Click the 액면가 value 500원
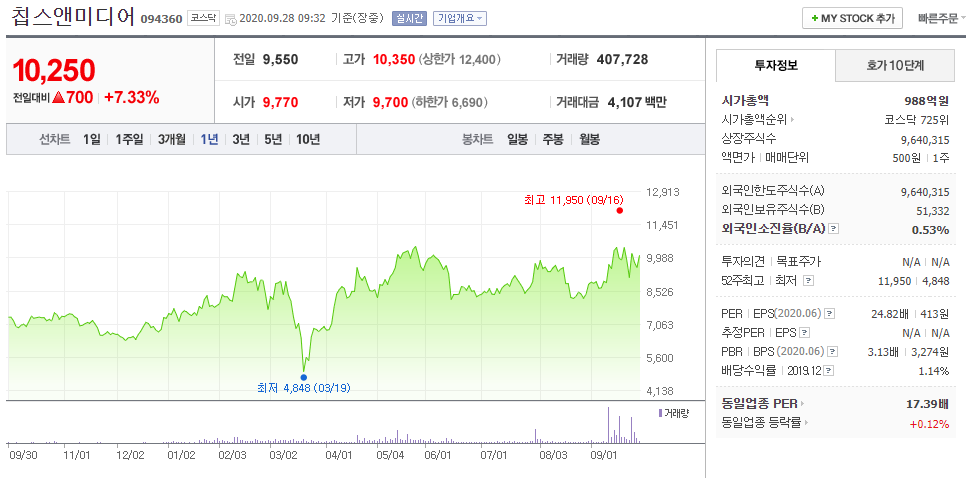Viewport: 974px width, 478px height. click(x=906, y=158)
